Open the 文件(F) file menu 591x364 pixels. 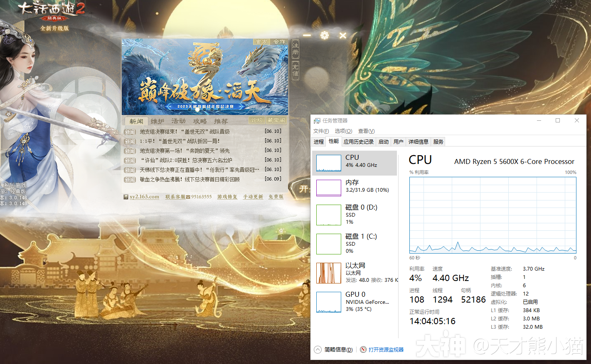click(x=320, y=131)
